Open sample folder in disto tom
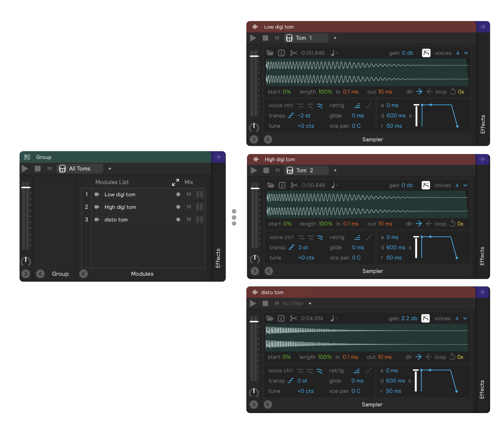The width and height of the screenshot is (504, 433). [x=270, y=318]
